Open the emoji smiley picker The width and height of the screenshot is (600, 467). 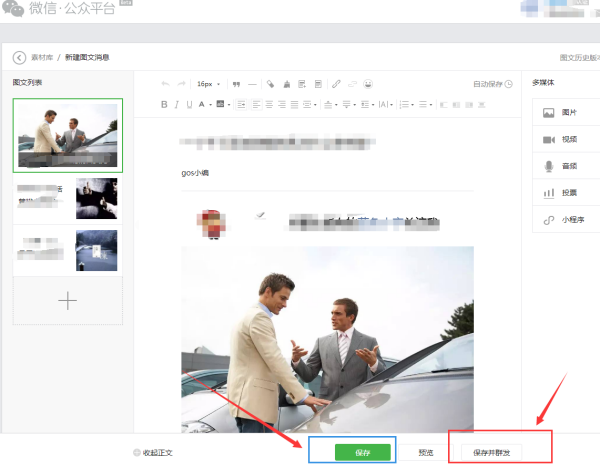click(368, 84)
